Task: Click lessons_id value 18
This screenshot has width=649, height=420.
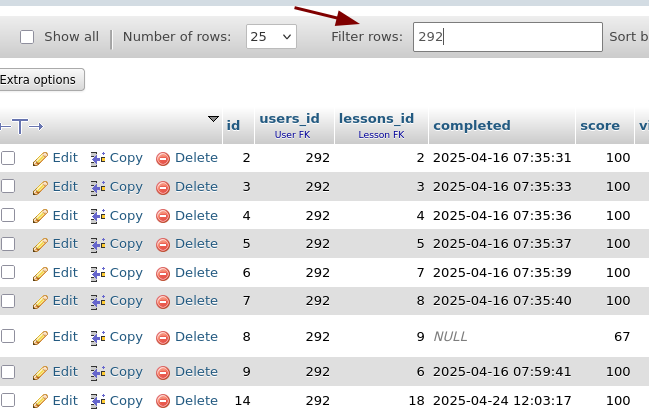Action: click(x=416, y=401)
